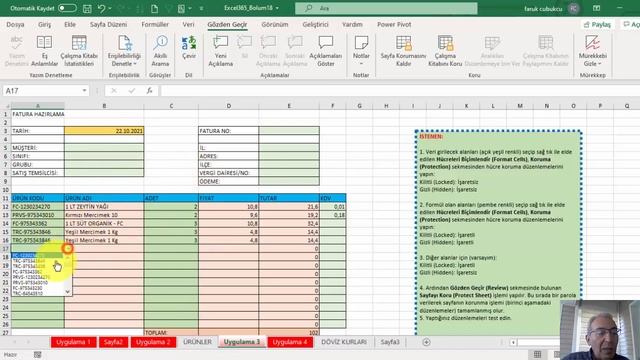Open the Sayfa3 sheet tab
The image size is (640, 360).
tap(390, 342)
